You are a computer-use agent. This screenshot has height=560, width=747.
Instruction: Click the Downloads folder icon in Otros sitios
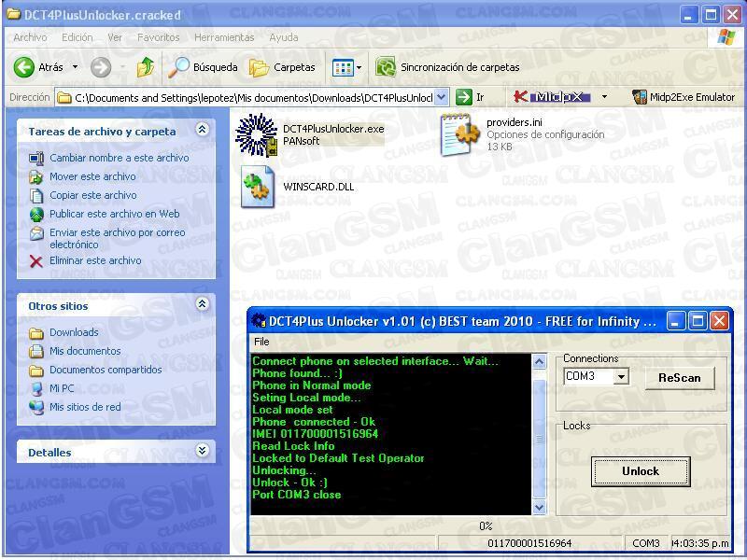tap(36, 333)
